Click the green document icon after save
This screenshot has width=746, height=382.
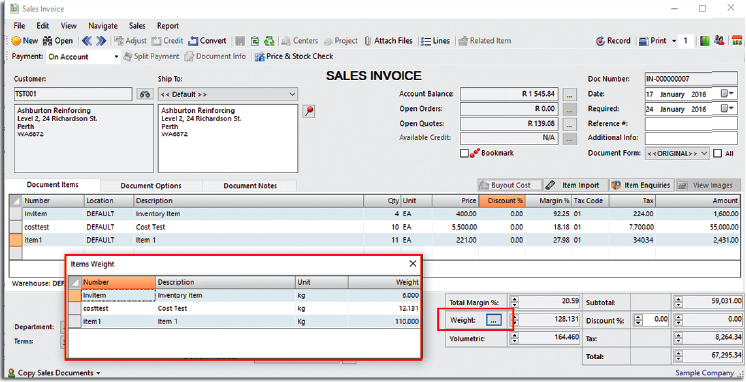(x=255, y=41)
